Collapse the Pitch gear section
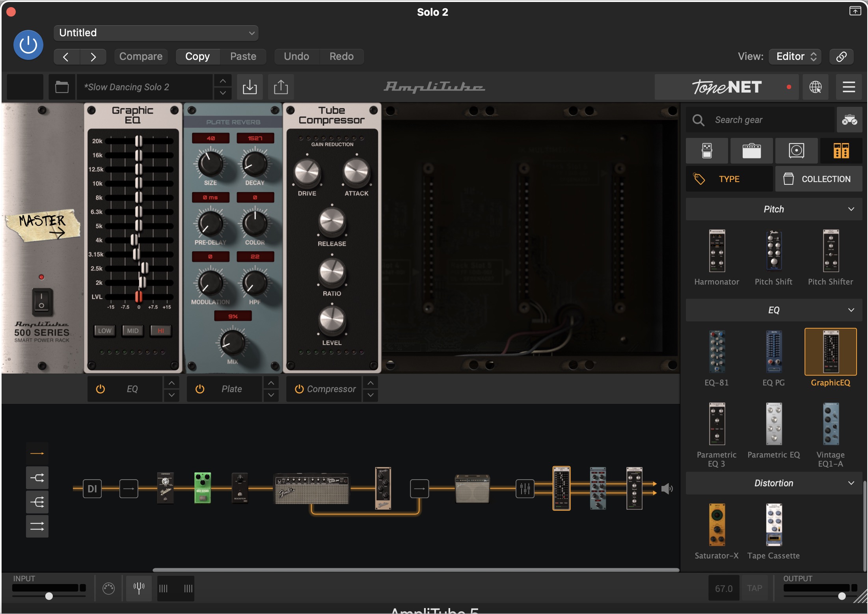 (x=774, y=209)
